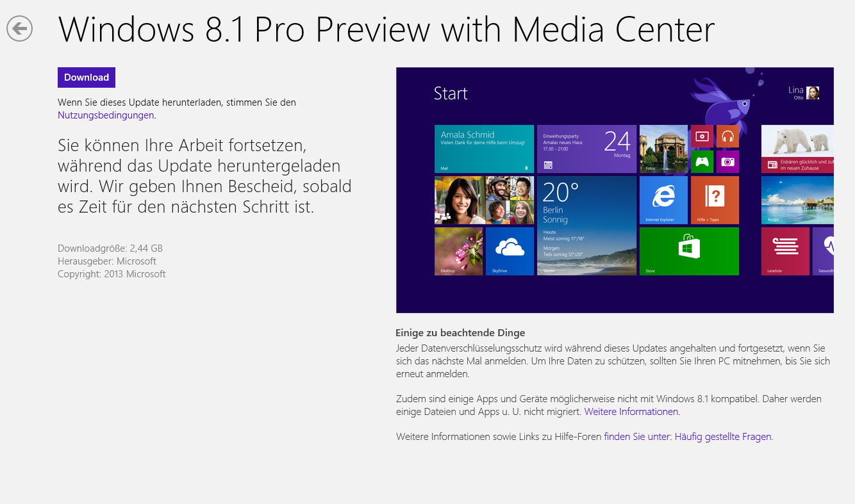Click the 'Sie können Ihre Arbeit fortsetzen' paragraph

coord(204,175)
